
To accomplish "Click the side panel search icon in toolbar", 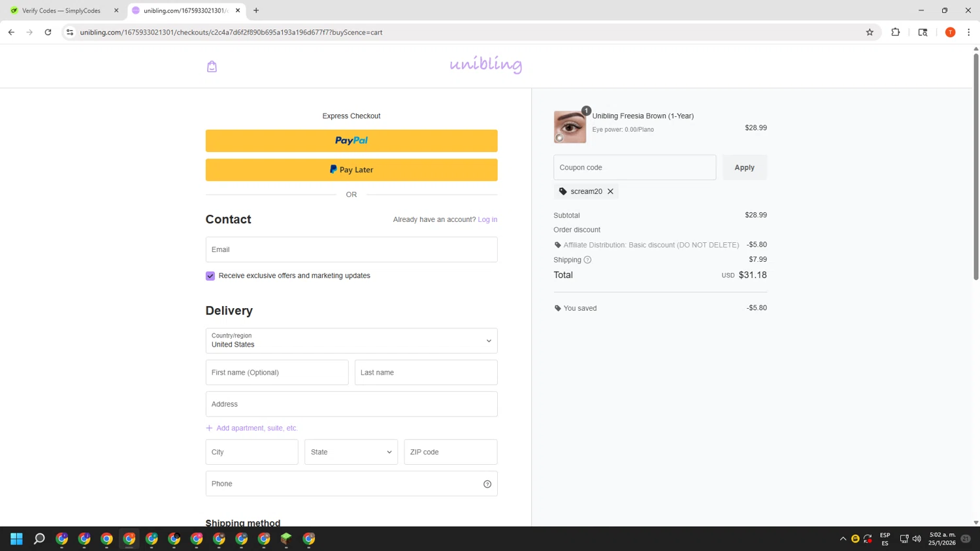I will pyautogui.click(x=923, y=32).
